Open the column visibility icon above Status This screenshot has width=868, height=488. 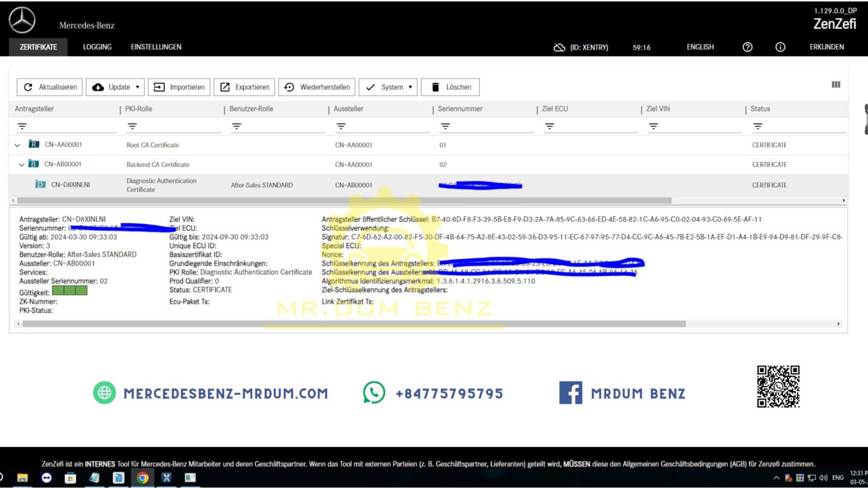(836, 85)
